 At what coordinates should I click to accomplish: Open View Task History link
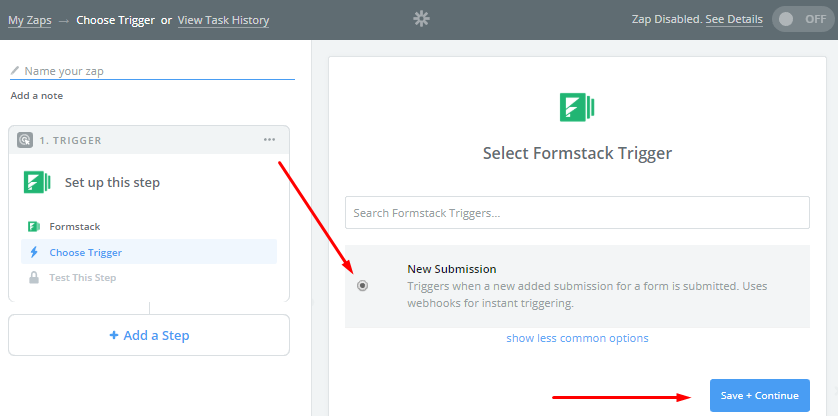[x=223, y=20]
